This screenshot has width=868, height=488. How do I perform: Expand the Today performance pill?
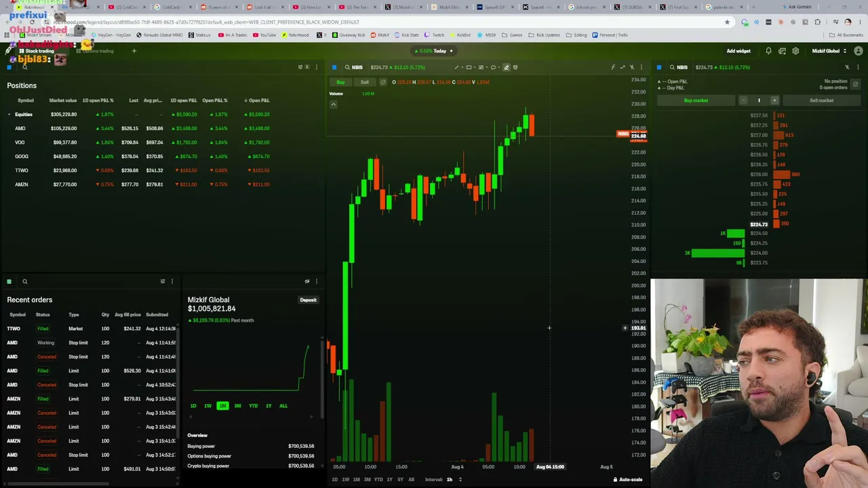click(435, 51)
